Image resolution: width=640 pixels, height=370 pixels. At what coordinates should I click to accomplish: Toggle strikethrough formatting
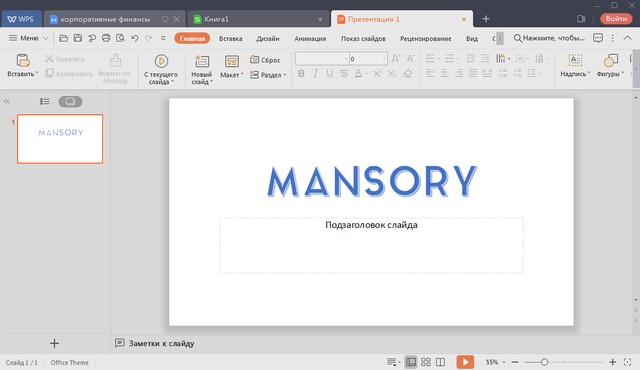344,74
